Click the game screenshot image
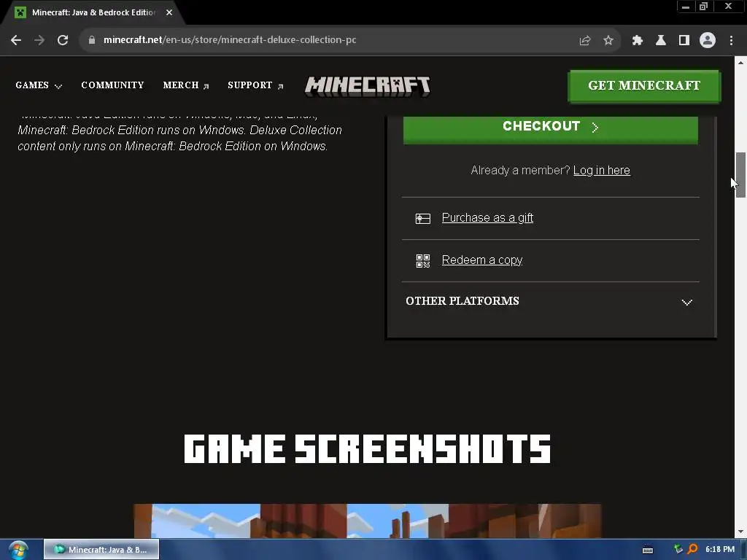Screen dimensions: 747x560 click(x=368, y=521)
